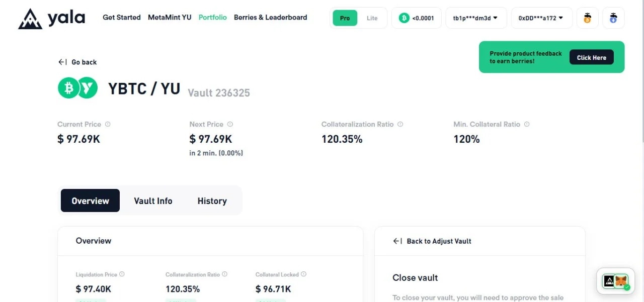Click the Go back link
The width and height of the screenshot is (644, 302).
(x=77, y=62)
